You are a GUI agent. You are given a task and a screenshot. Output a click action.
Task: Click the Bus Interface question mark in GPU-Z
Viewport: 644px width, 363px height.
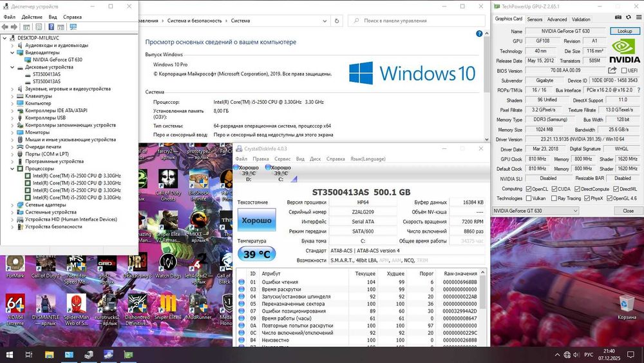point(638,90)
